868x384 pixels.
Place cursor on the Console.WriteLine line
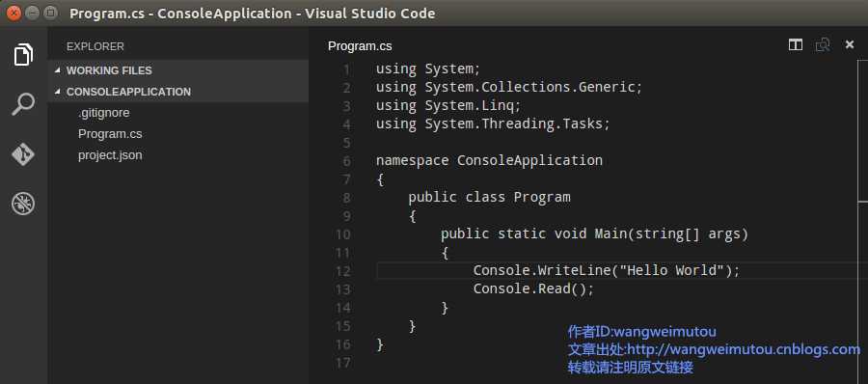(607, 270)
